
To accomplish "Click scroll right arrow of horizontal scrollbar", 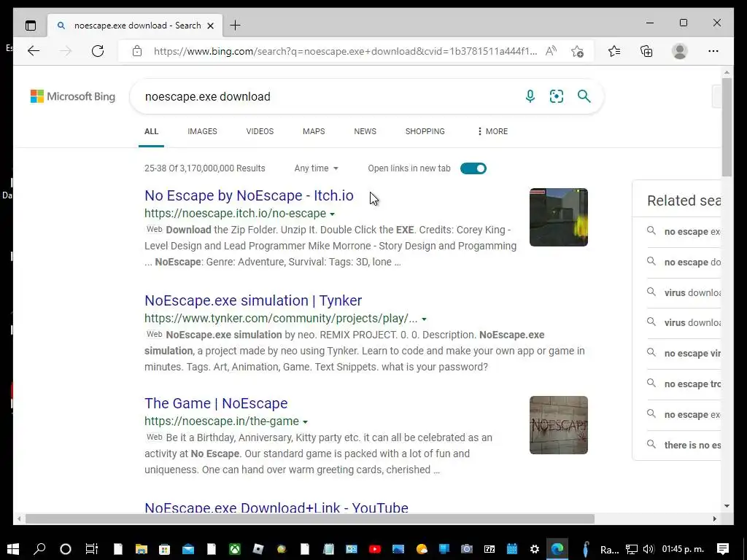I will click(x=715, y=518).
